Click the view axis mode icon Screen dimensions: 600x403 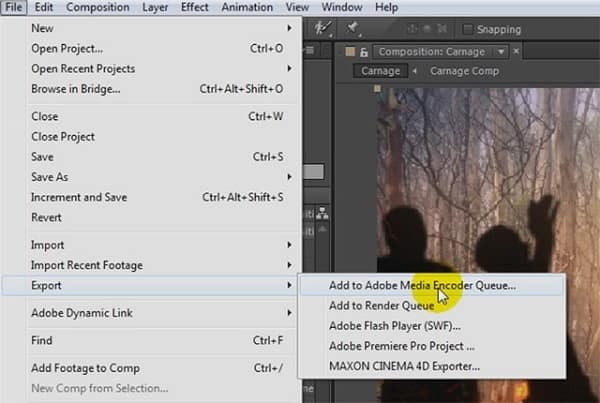tap(442, 29)
